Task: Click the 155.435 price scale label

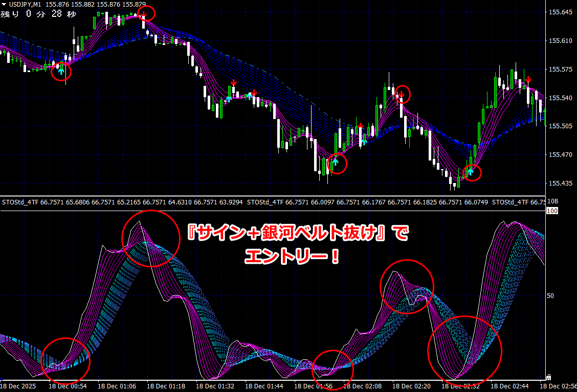Action: pos(560,183)
